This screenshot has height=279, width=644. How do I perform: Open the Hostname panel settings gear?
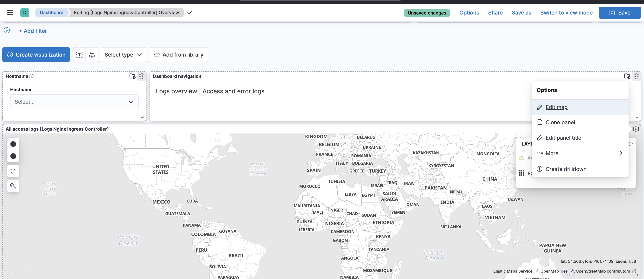pos(141,76)
